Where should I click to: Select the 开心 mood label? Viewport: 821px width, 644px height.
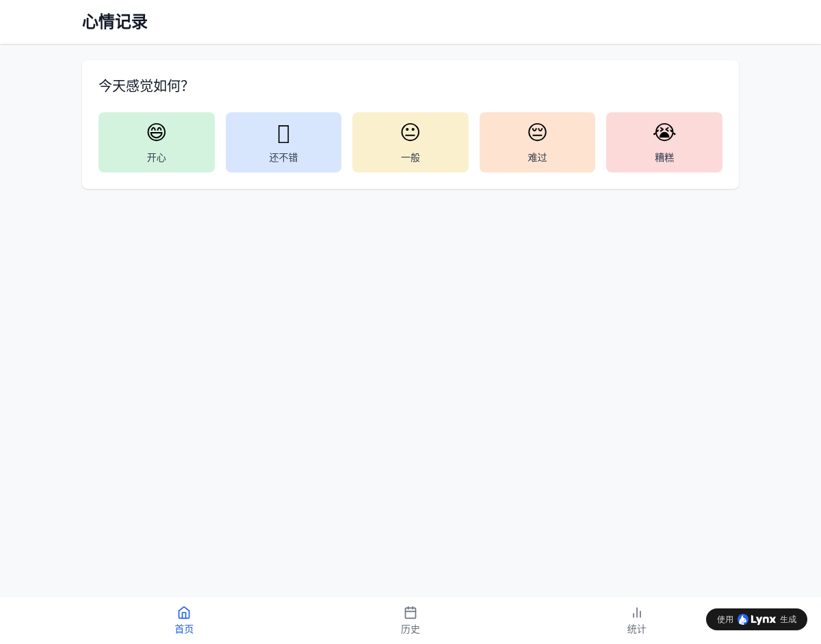157,157
